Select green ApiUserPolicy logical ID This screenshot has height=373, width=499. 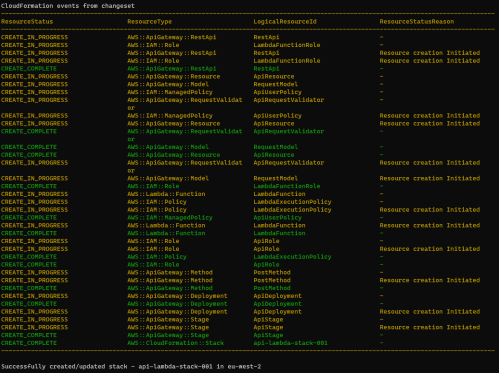coord(277,218)
